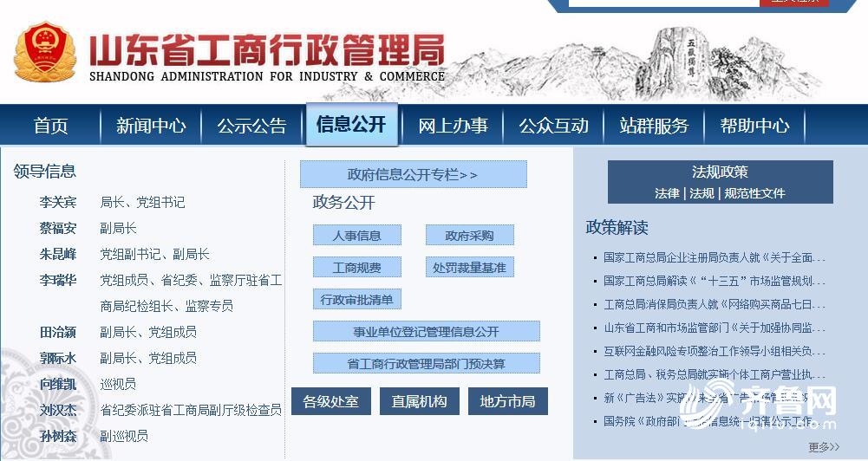Open leader profile 田治颖
Image resolution: width=868 pixels, height=461 pixels.
click(x=57, y=332)
